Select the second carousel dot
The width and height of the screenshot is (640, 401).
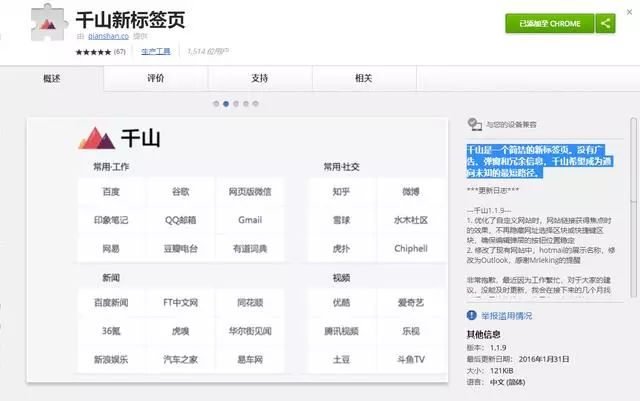tap(226, 103)
